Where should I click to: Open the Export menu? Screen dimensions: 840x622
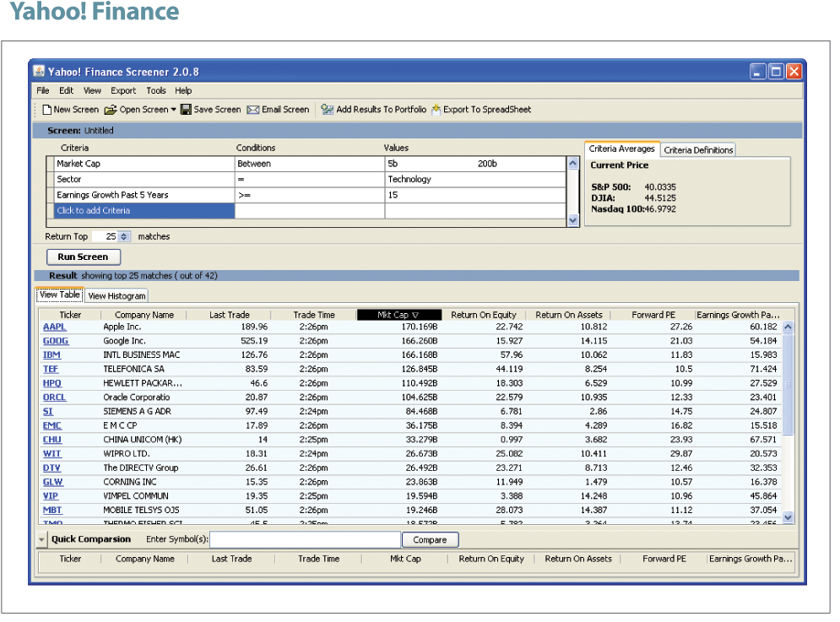coord(123,90)
